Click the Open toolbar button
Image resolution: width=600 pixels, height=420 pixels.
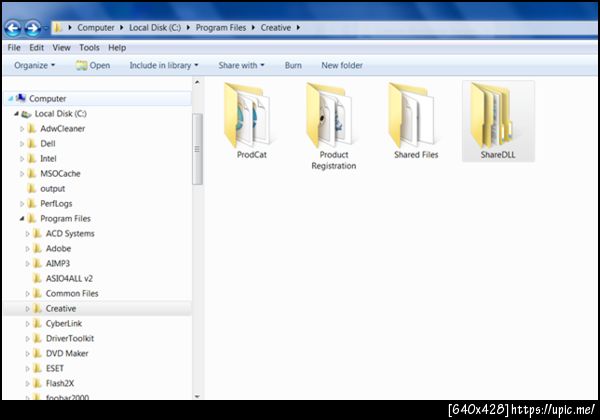coord(93,65)
